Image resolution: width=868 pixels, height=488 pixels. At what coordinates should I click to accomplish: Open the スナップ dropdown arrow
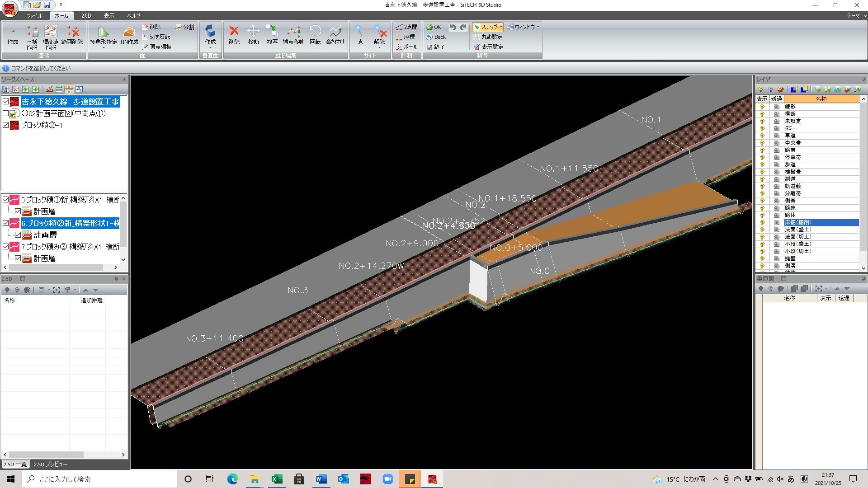coord(501,27)
